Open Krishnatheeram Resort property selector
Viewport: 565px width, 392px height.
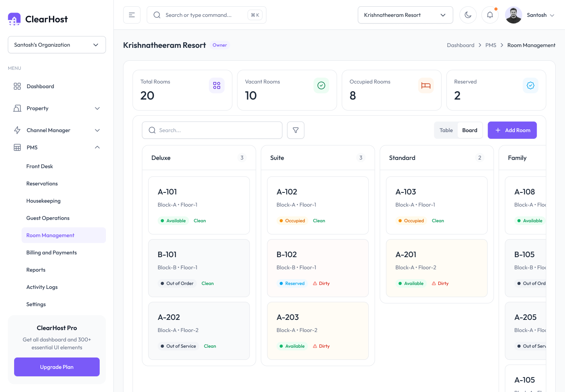pyautogui.click(x=405, y=15)
